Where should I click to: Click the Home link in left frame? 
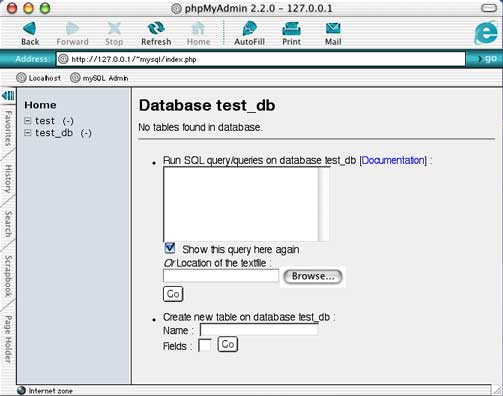(40, 105)
